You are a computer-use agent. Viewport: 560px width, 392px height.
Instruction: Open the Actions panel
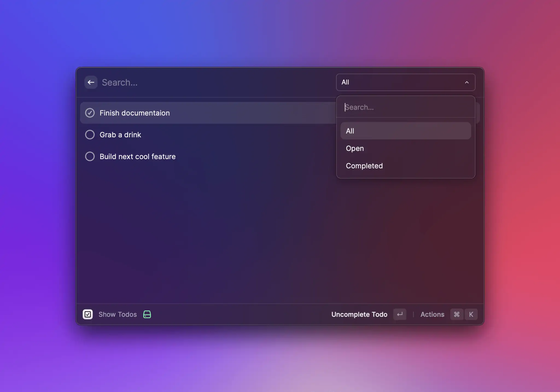pos(432,314)
